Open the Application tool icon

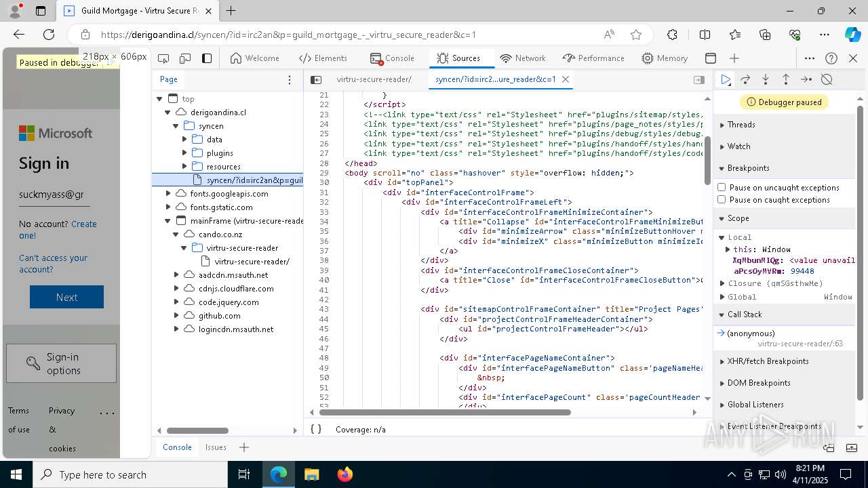[x=711, y=58]
